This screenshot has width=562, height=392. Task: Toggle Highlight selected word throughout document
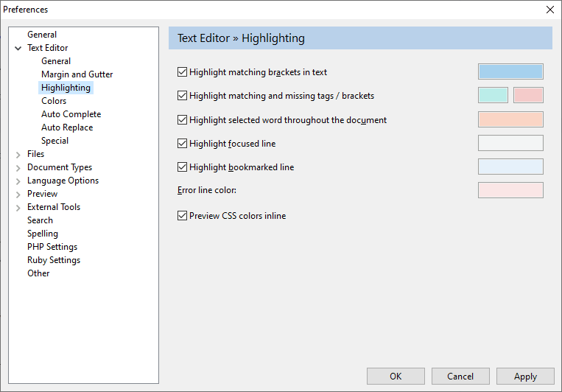[183, 120]
